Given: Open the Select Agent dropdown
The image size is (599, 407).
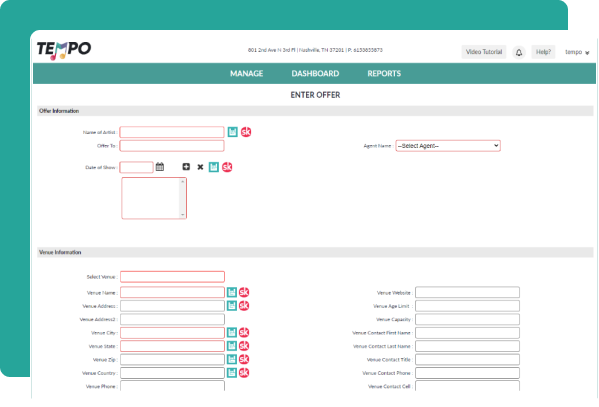Looking at the screenshot, I should [x=448, y=146].
